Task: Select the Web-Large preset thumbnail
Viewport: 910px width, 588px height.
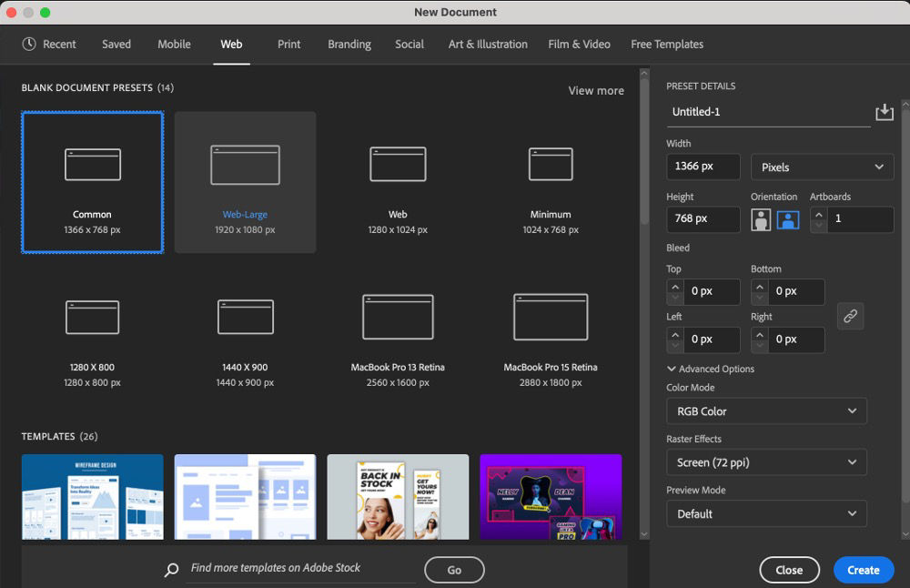Action: pos(245,165)
